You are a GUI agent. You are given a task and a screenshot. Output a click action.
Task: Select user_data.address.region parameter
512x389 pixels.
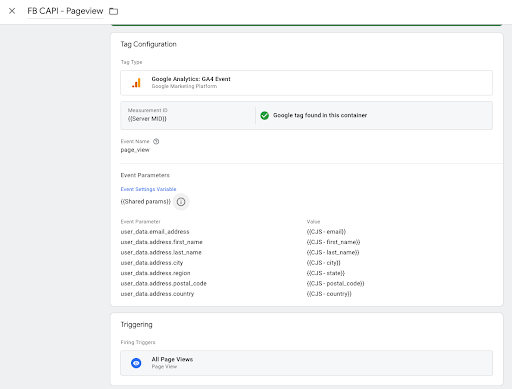(155, 273)
